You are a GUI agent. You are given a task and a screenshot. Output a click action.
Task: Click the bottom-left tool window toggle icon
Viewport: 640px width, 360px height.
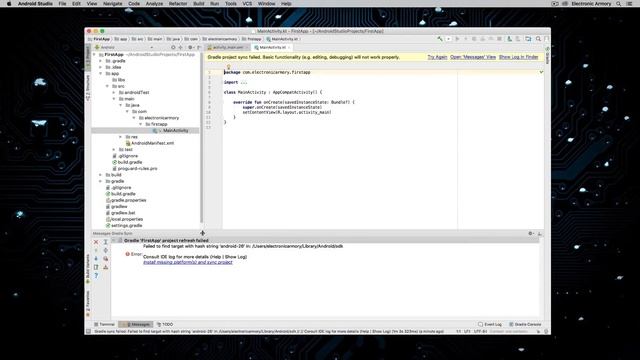88,331
